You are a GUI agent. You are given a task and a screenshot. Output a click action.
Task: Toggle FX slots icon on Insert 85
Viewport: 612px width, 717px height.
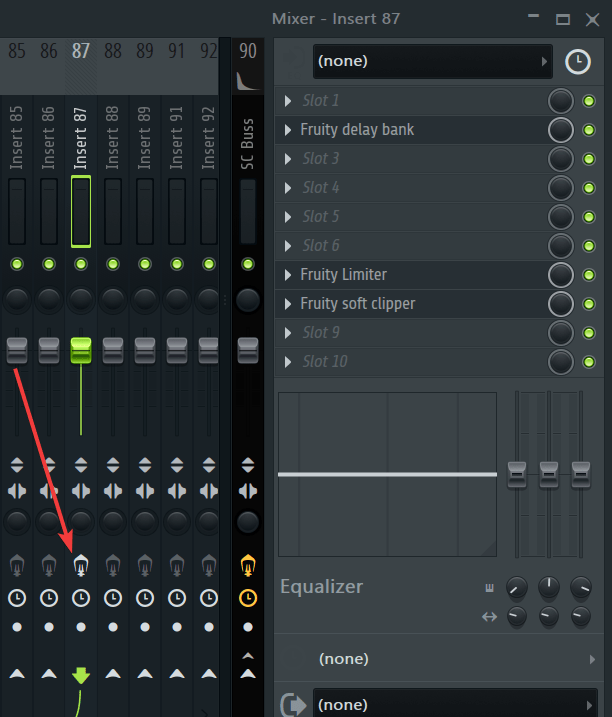point(17,566)
